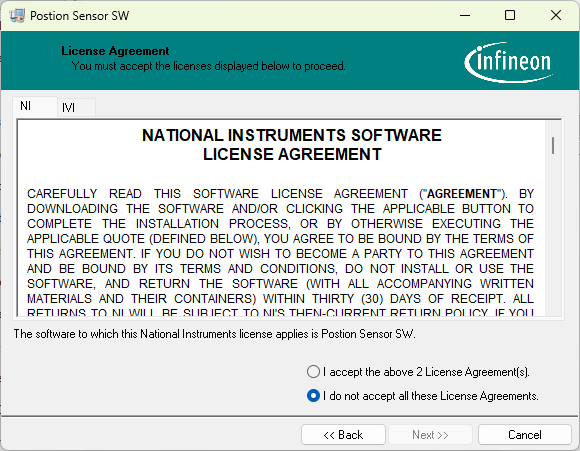
Task: Go back with the << Back button
Action: click(x=343, y=435)
